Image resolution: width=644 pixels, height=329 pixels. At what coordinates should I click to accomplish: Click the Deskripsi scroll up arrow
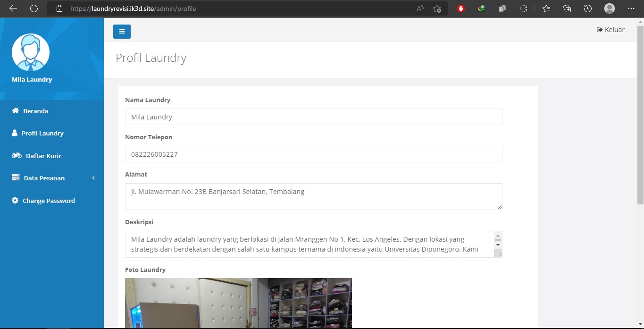point(498,236)
